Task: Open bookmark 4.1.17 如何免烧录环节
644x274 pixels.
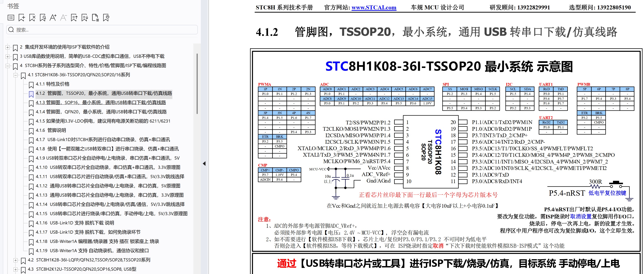Action: point(88,232)
